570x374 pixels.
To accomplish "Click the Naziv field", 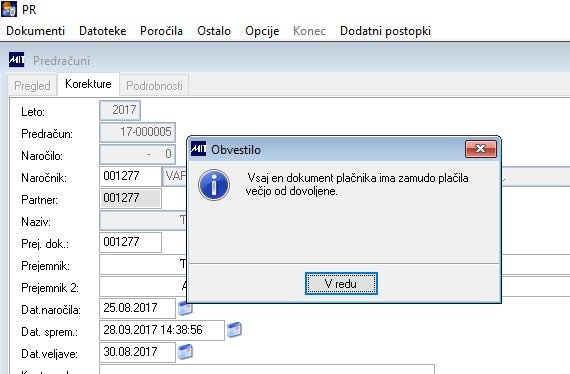I will point(143,220).
